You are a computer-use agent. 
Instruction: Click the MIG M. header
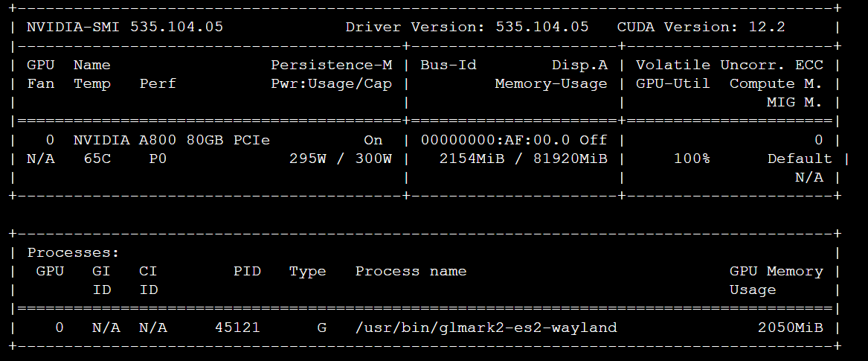tap(794, 103)
